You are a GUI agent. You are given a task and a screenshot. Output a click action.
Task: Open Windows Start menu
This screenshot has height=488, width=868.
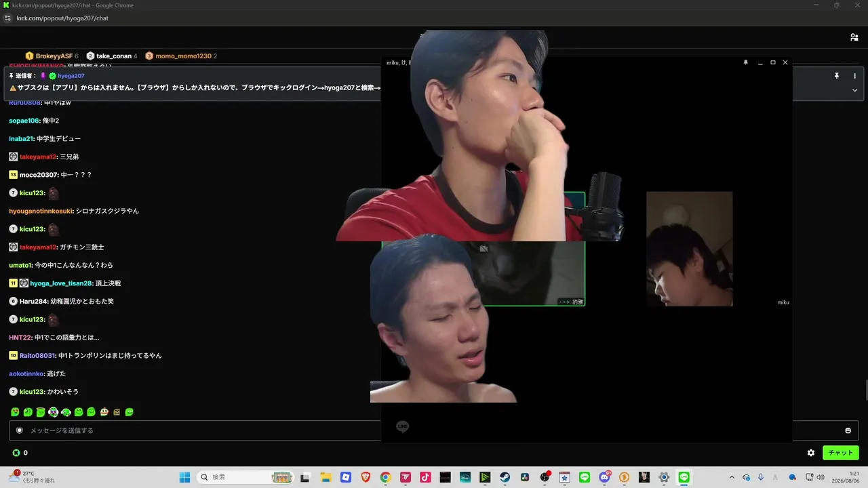184,477
